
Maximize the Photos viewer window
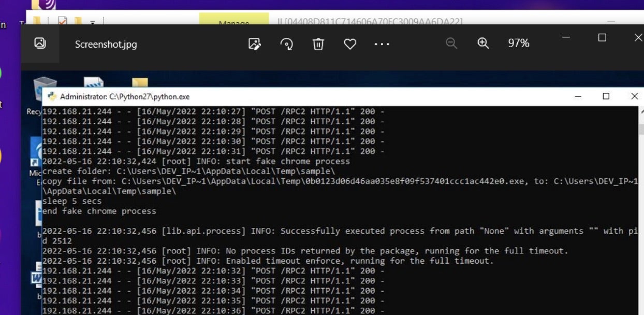click(602, 37)
